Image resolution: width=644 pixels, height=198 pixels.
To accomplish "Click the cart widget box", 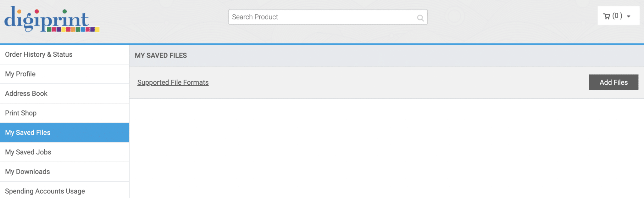I will [619, 16].
